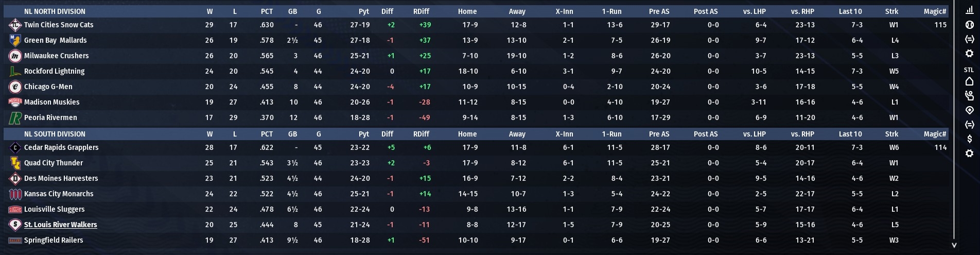The width and height of the screenshot is (980, 255).
Task: Open the bar chart standings icon in sidebar
Action: pos(969,10)
